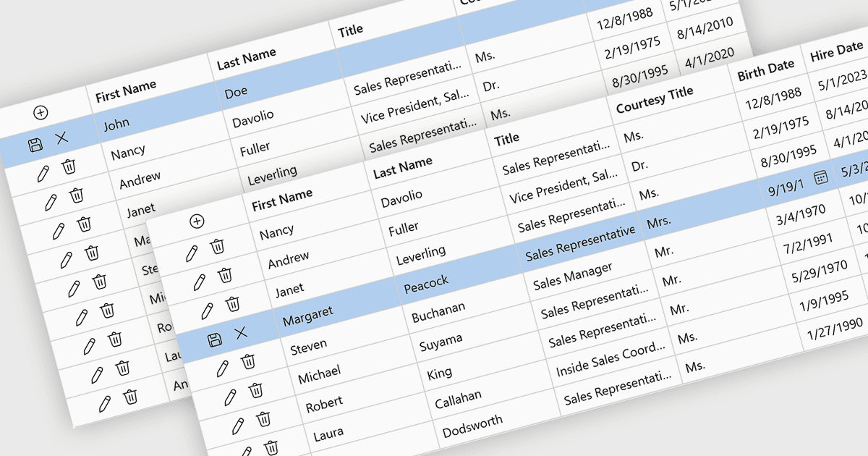Viewport: 868px width, 456px height.
Task: Click the First Name header in back grid
Action: pos(126,93)
